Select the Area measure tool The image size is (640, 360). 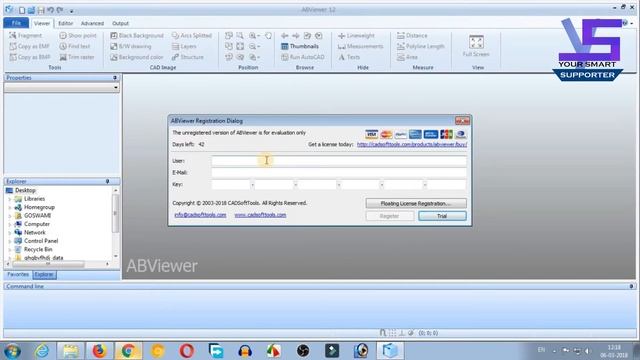[407, 57]
